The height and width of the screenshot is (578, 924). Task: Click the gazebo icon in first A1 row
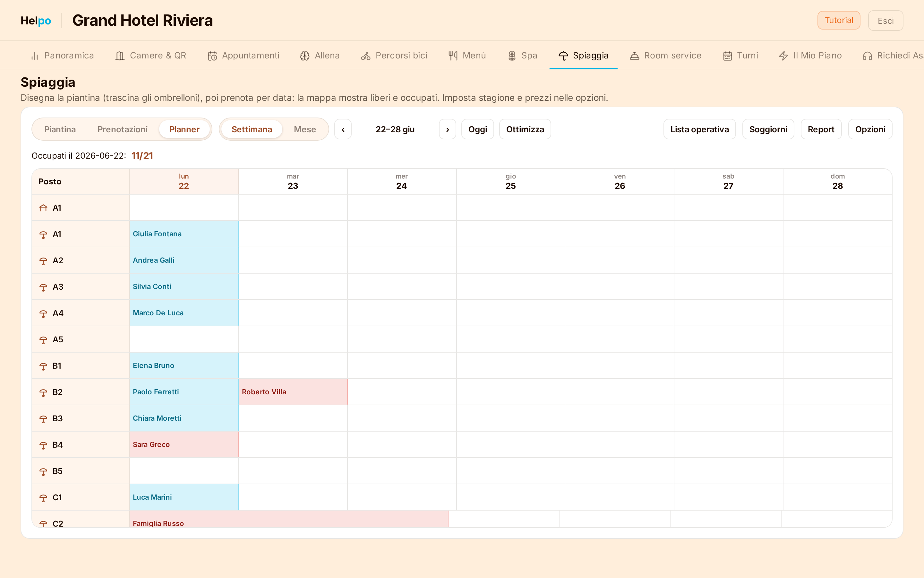43,208
